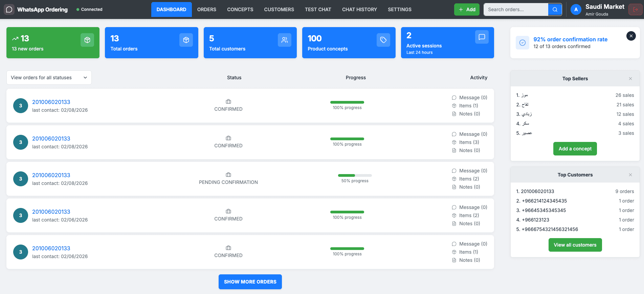The width and height of the screenshot is (644, 294).
Task: Click the red logout icon
Action: [635, 9]
